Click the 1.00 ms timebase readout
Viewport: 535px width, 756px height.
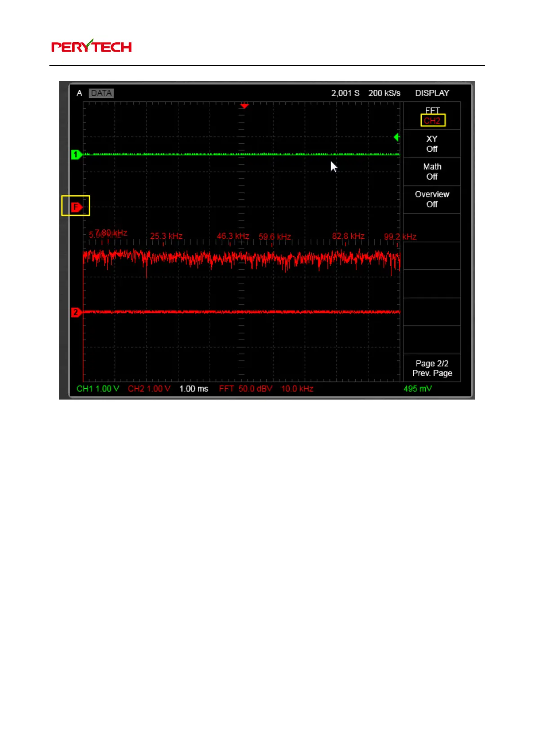point(194,389)
